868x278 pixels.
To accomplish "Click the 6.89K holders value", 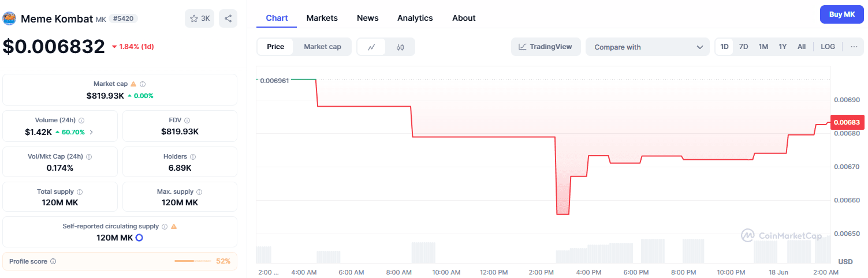I will pyautogui.click(x=180, y=168).
